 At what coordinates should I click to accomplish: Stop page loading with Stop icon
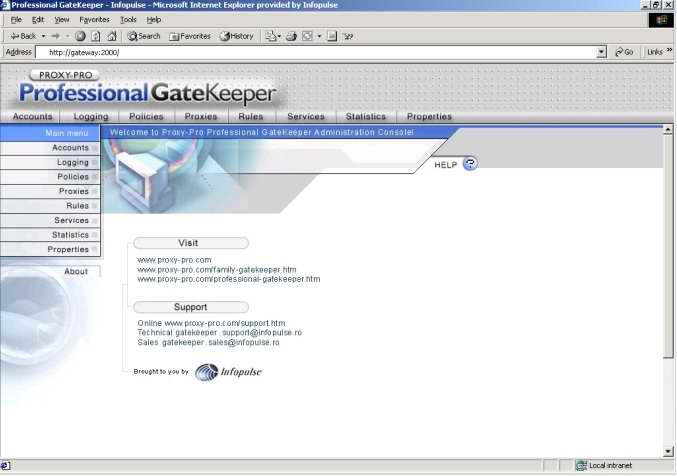pos(80,36)
